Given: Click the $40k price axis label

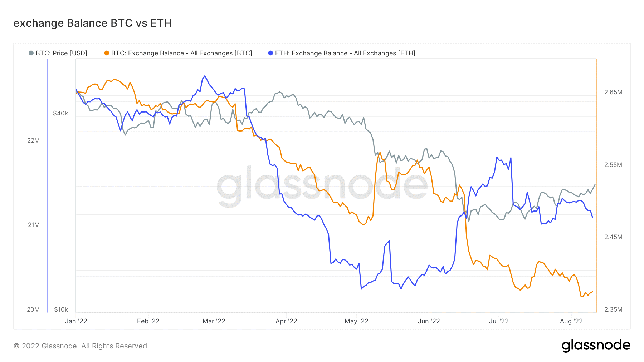Looking at the screenshot, I should tap(60, 113).
